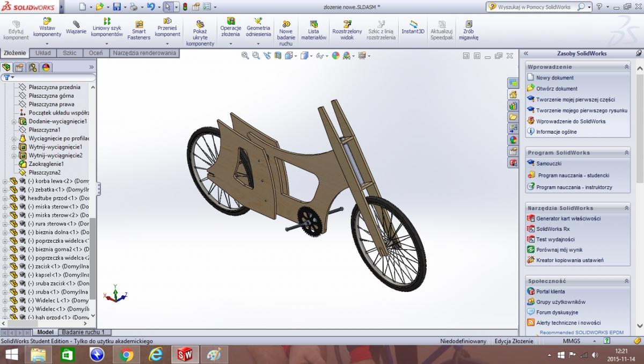
Task: Switch to Narzędzia renderowania tab
Action: [x=144, y=53]
